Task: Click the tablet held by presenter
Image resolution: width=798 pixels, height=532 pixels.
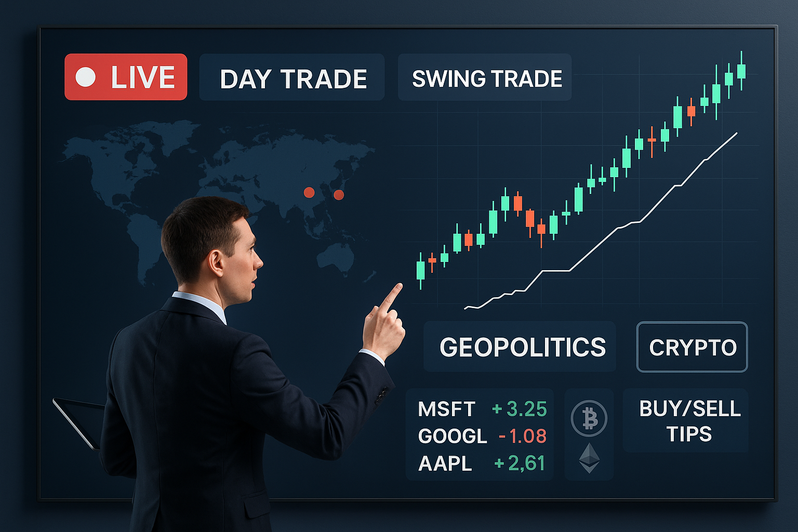Action: point(79,422)
